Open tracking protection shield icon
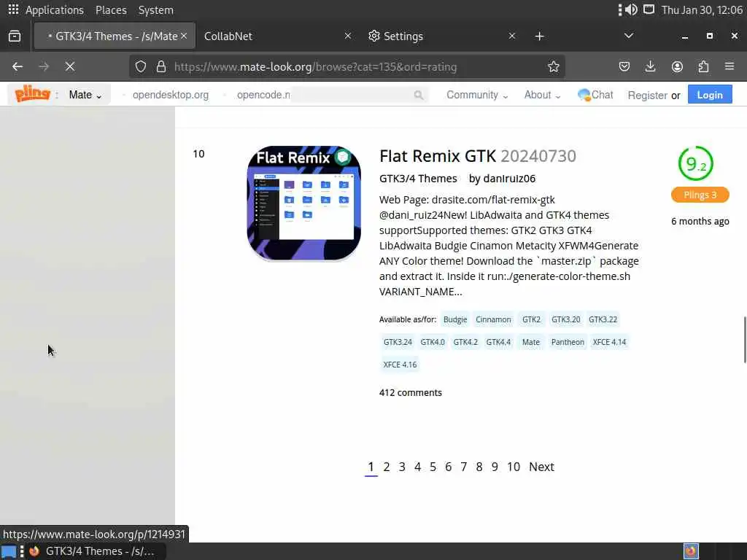Image resolution: width=747 pixels, height=560 pixels. [x=141, y=66]
